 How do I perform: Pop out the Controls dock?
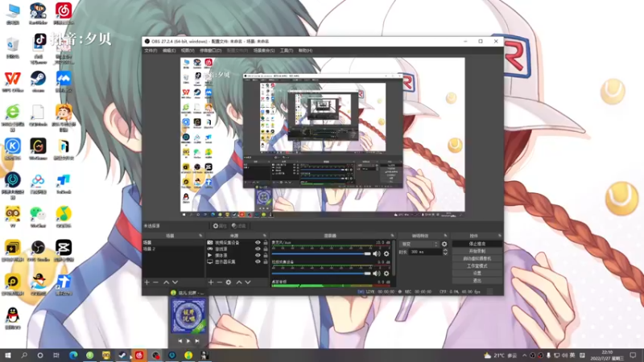499,236
